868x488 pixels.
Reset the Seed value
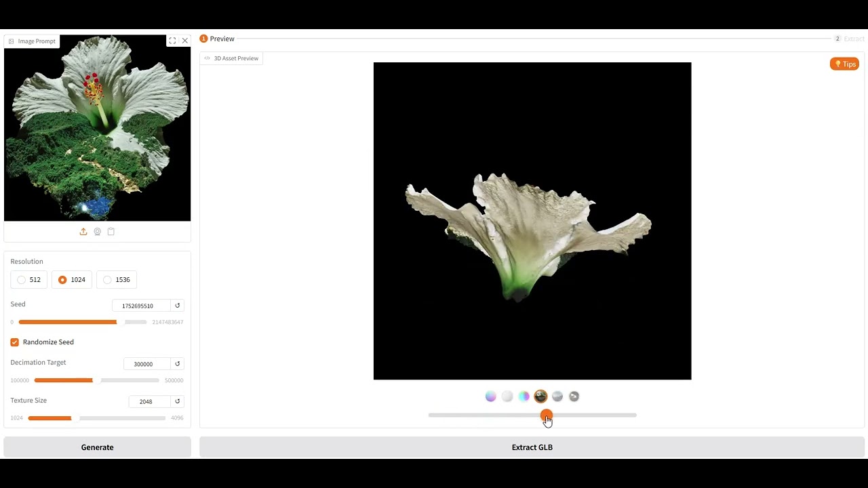[x=178, y=306]
